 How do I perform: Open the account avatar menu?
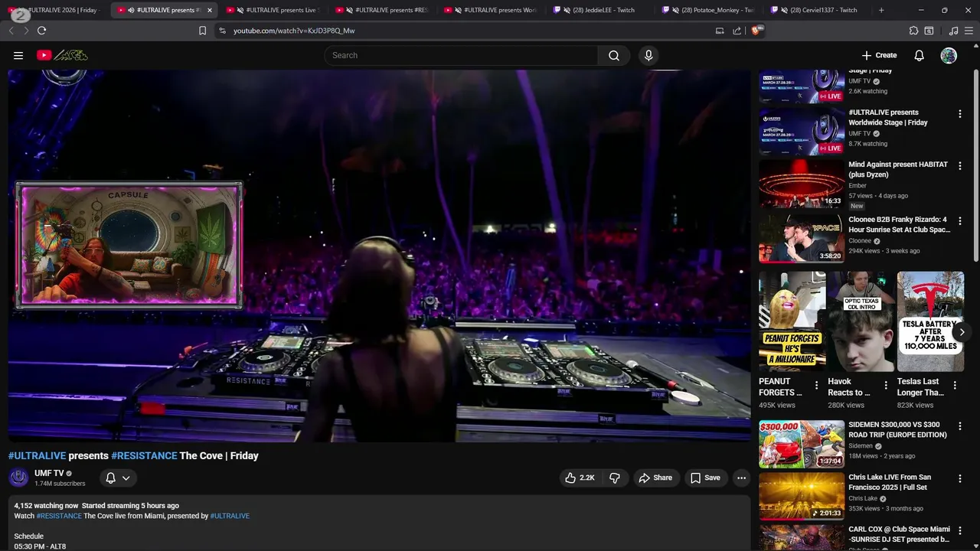949,55
